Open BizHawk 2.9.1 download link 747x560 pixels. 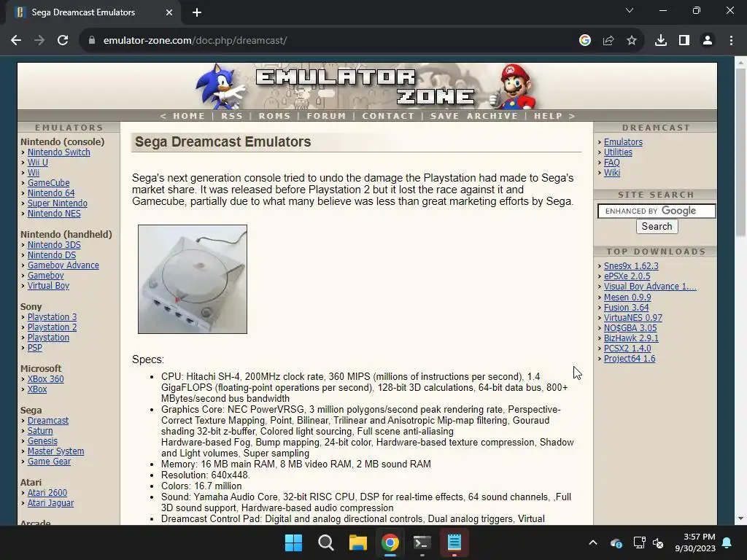click(631, 338)
